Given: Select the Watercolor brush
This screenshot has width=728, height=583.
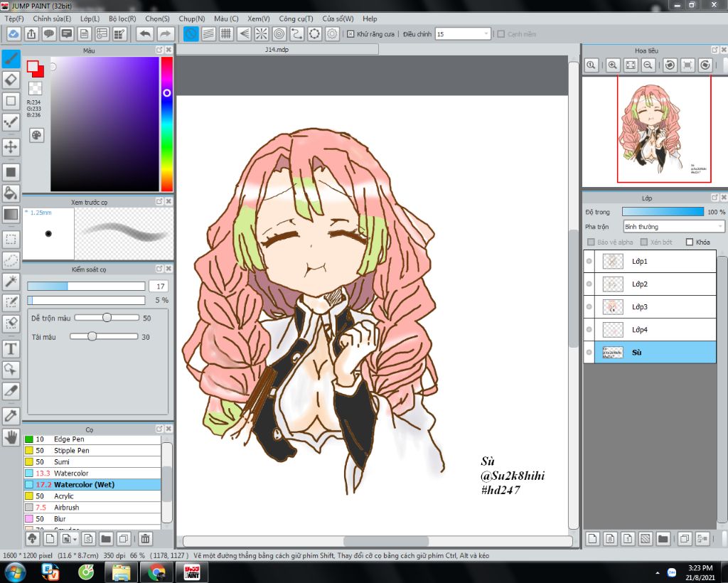Looking at the screenshot, I should (x=92, y=473).
